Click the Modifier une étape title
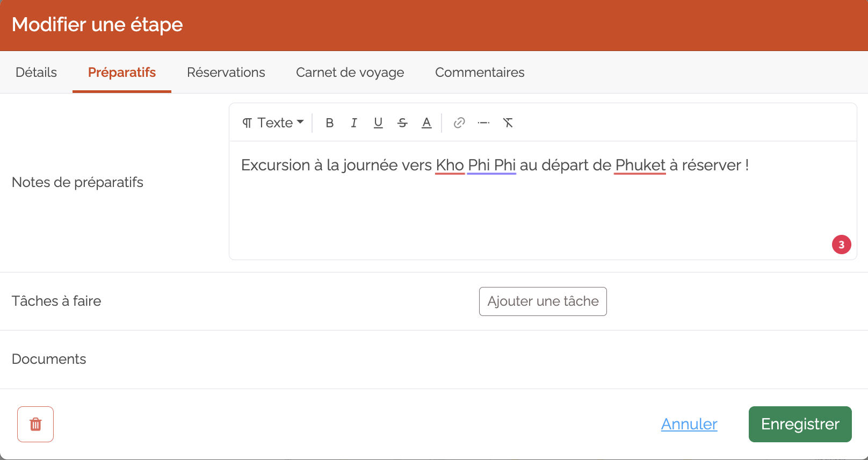Screen dimensions: 868x460 97,25
